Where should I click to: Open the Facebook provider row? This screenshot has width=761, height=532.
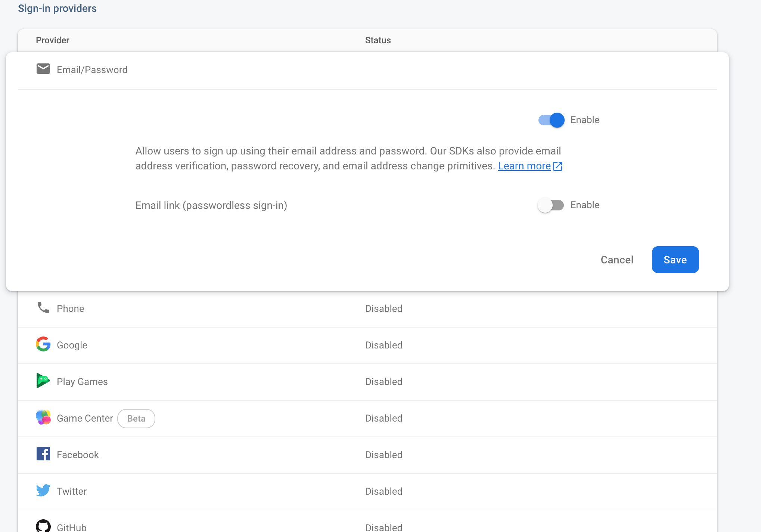367,455
